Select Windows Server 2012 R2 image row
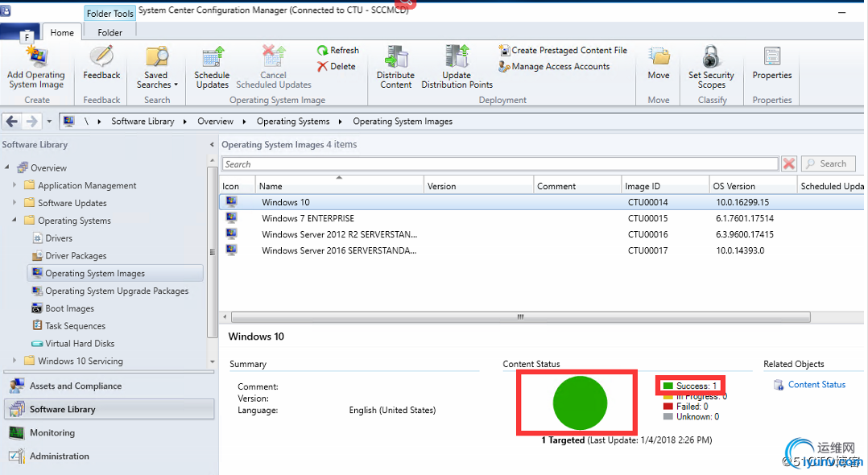This screenshot has height=475, width=868. (x=541, y=234)
